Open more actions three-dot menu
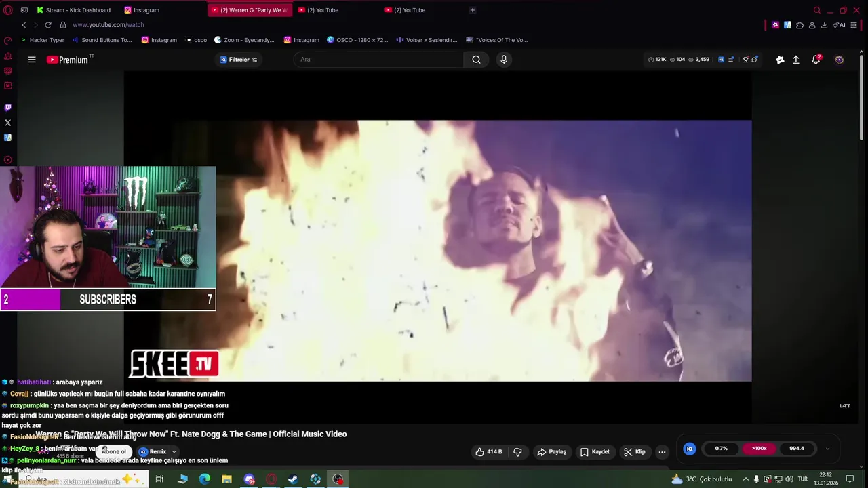 pyautogui.click(x=662, y=451)
